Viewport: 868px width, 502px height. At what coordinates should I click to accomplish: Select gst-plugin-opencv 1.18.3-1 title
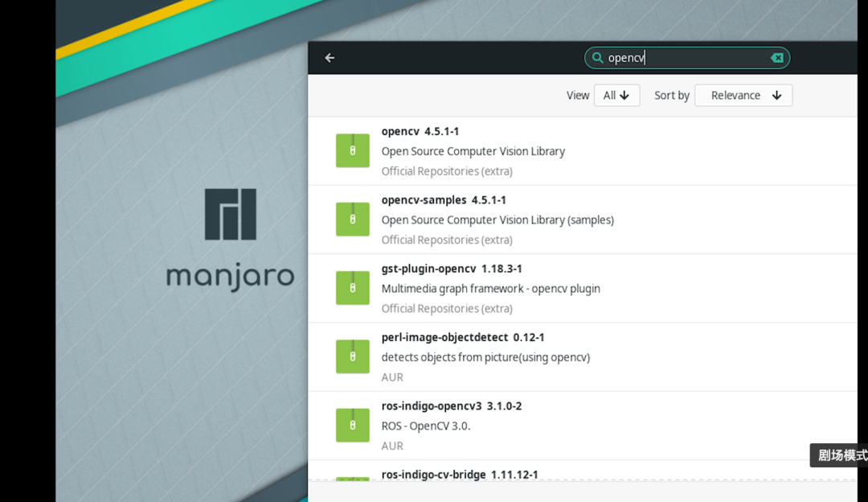point(452,269)
